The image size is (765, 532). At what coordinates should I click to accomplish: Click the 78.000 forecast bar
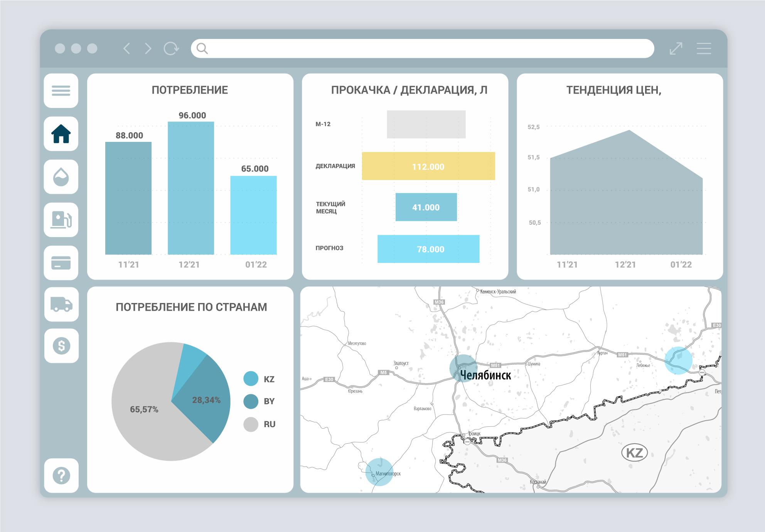coord(428,249)
